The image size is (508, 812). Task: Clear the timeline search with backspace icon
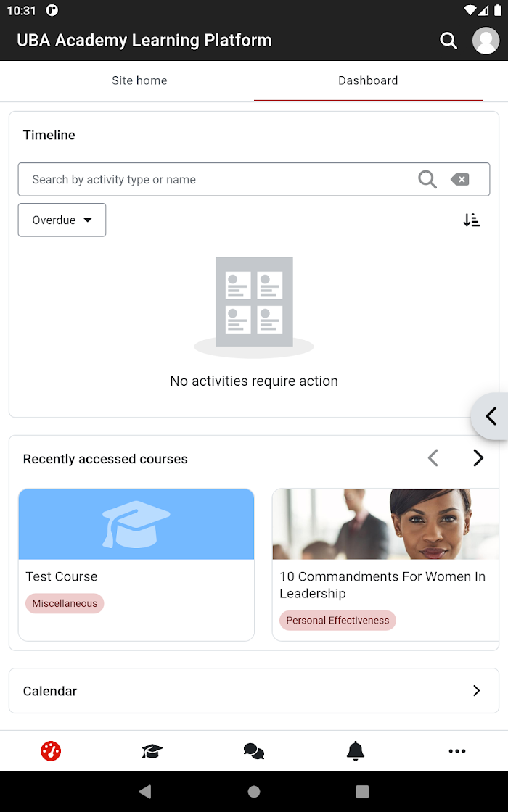(x=460, y=179)
